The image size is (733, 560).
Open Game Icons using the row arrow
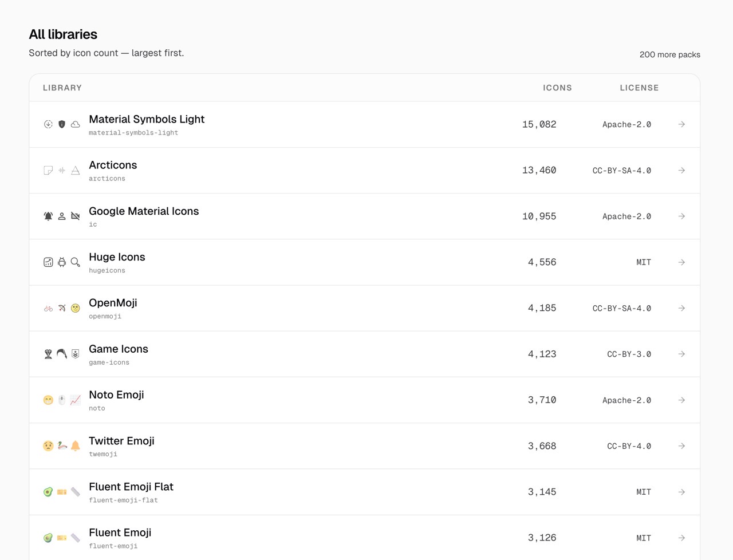681,354
